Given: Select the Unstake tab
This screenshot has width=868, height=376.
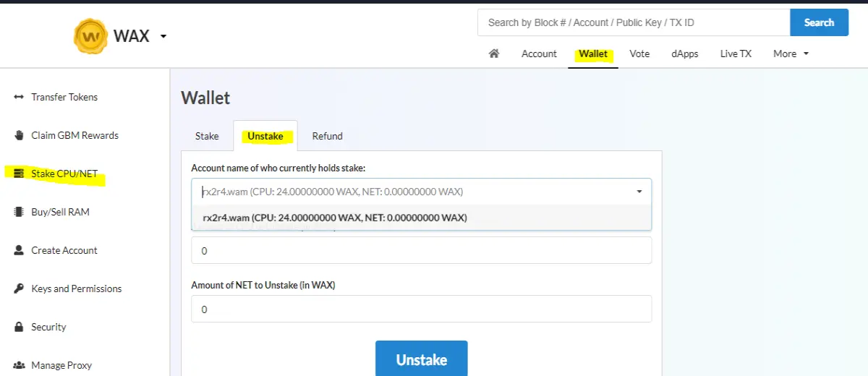Looking at the screenshot, I should (265, 136).
